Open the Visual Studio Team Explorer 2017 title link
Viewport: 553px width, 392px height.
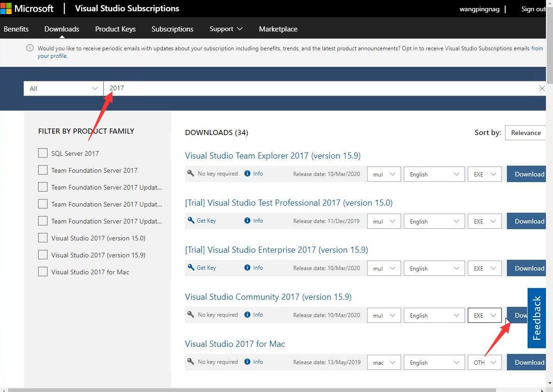coord(272,155)
